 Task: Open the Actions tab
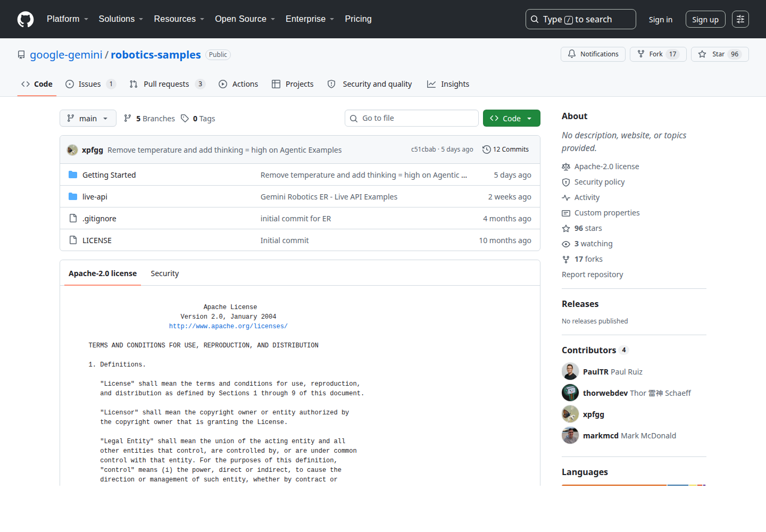(x=238, y=84)
